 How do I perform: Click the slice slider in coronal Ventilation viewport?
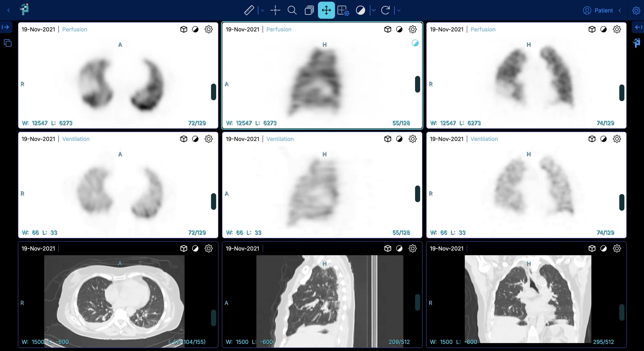pyautogui.click(x=622, y=202)
